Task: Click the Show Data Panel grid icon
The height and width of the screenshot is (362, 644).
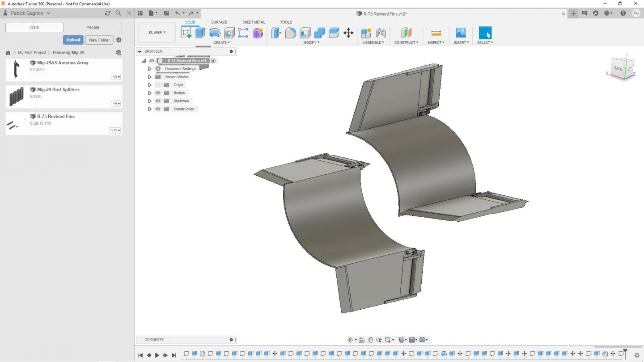Action: point(140,13)
